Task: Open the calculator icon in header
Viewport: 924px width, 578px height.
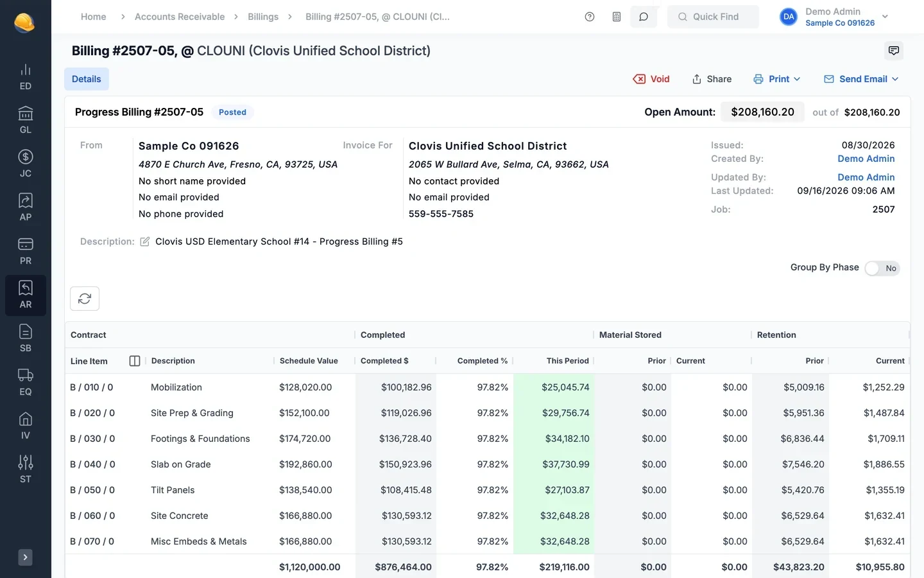Action: pyautogui.click(x=617, y=17)
